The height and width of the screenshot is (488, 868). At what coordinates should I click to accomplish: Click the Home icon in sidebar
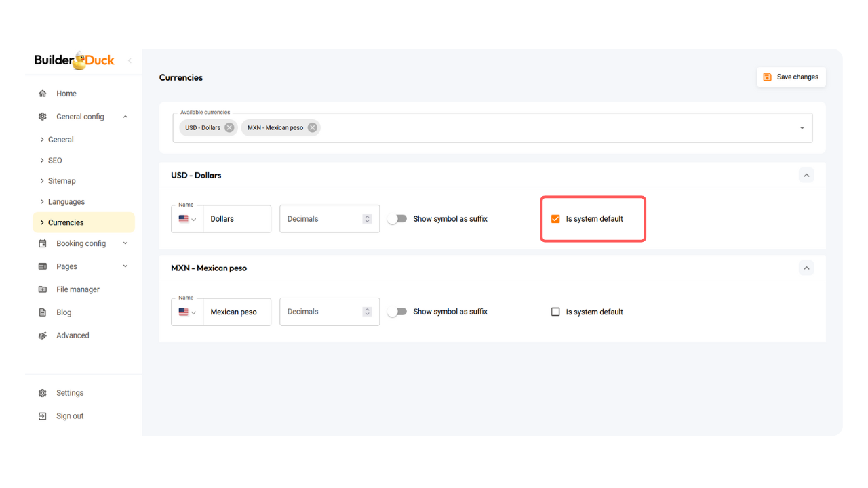point(43,94)
